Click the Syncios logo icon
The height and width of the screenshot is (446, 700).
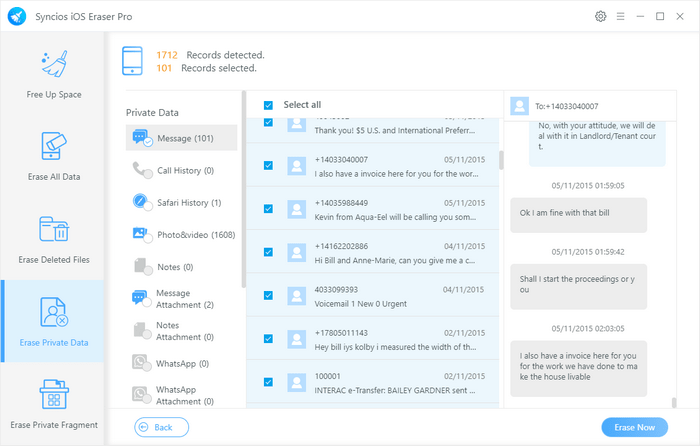point(17,17)
